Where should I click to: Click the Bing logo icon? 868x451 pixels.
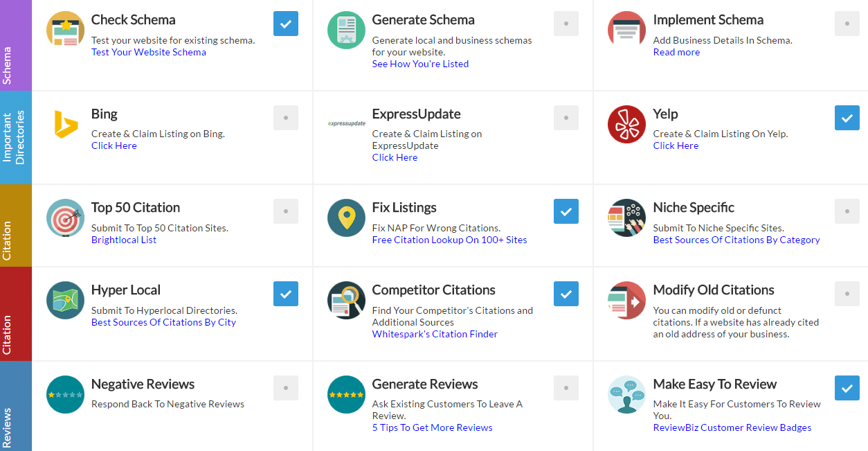66,125
